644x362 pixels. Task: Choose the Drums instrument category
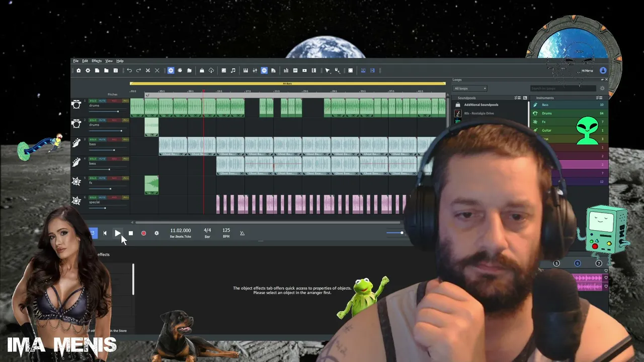(570, 114)
